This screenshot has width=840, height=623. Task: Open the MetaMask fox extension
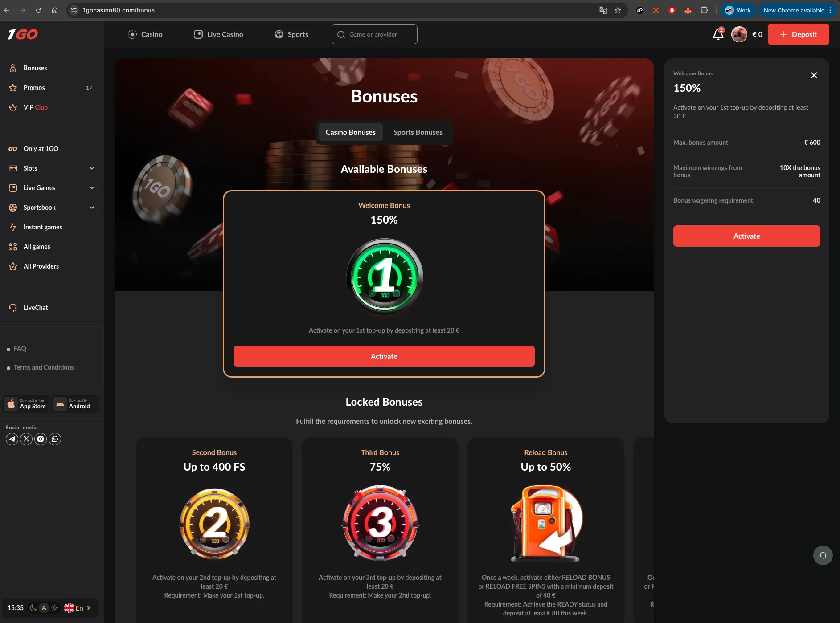688,10
